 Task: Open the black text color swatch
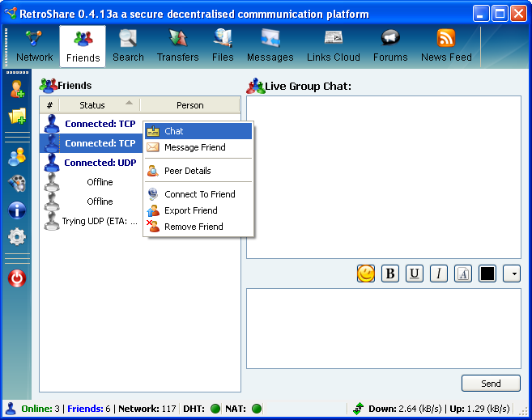tap(487, 274)
